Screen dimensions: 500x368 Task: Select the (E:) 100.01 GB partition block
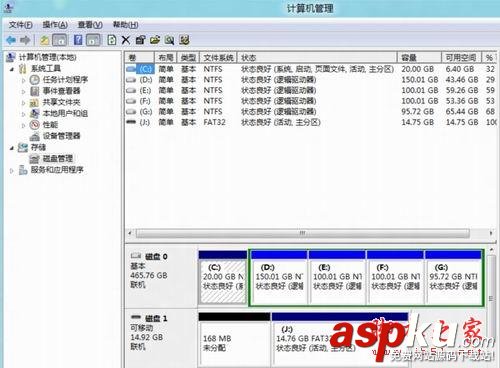337,278
